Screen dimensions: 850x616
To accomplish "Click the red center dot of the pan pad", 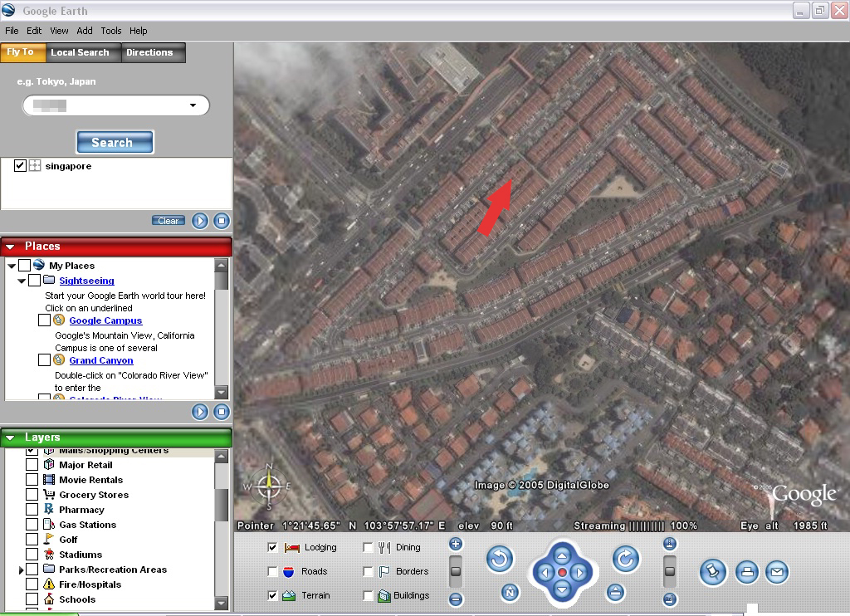I will pos(562,573).
